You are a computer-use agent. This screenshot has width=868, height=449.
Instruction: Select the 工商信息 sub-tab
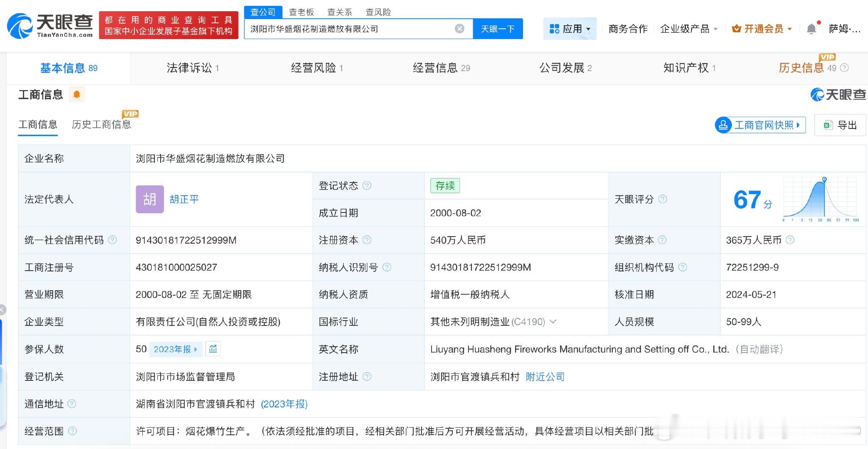point(38,124)
